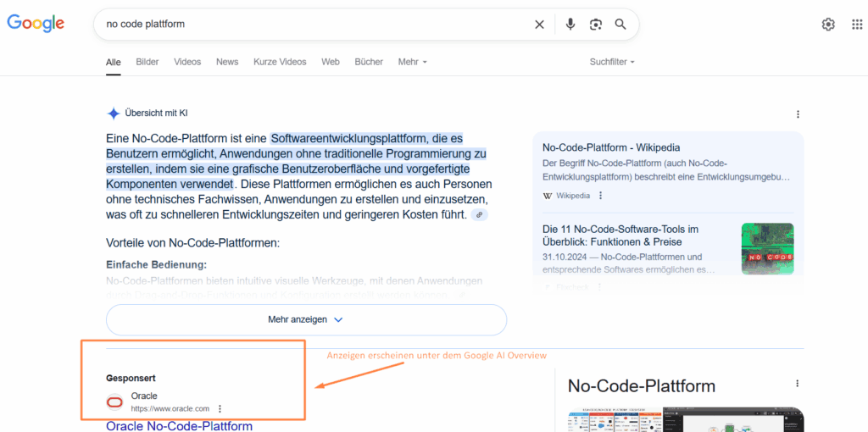Open Google apps grid
Viewport: 868px width, 432px height.
coord(856,25)
